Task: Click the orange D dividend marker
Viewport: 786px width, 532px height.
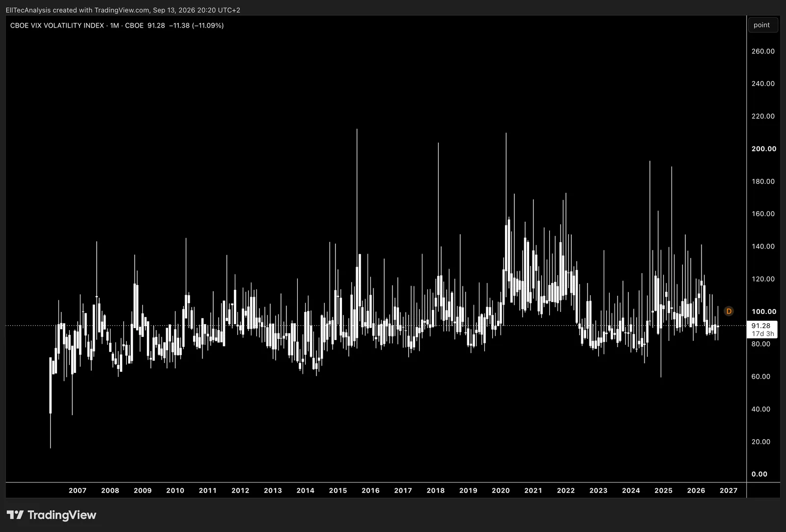Action: click(729, 311)
